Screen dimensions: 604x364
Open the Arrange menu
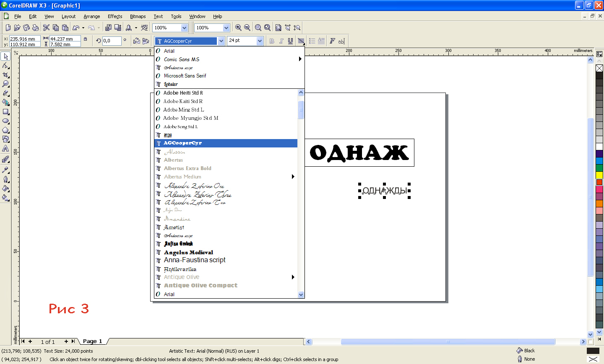click(x=91, y=16)
